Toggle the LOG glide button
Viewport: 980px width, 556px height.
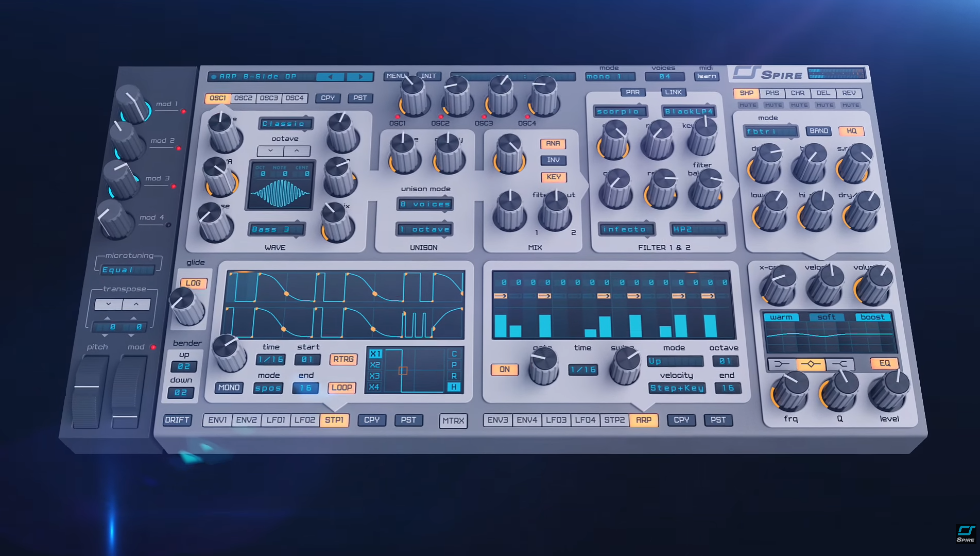point(193,283)
